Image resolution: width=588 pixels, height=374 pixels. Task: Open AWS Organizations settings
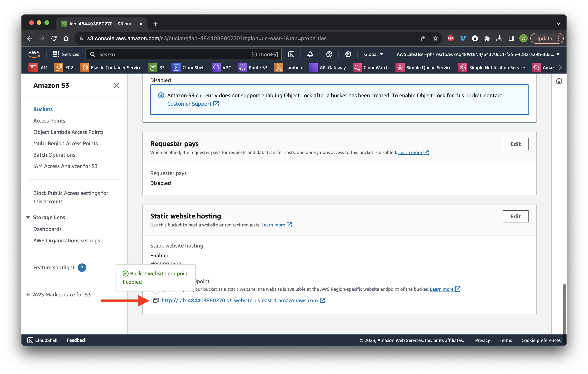coord(67,241)
